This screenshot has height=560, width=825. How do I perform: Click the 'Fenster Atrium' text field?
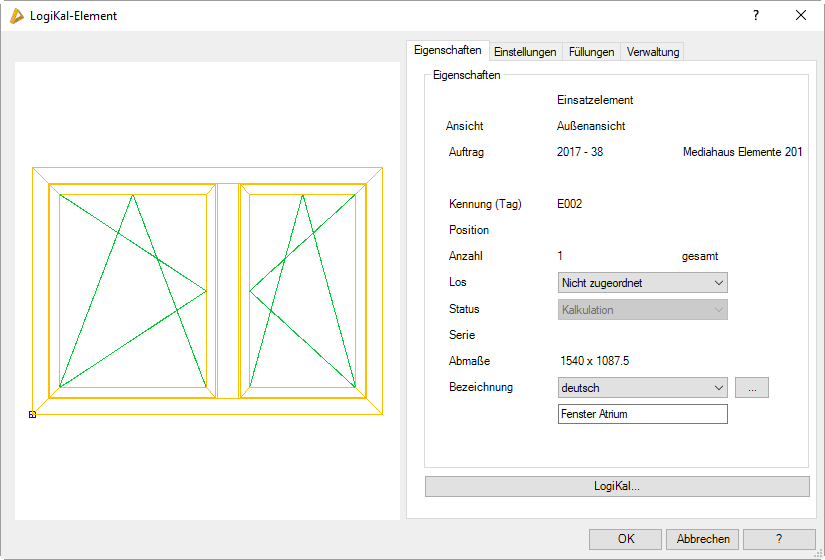click(642, 414)
